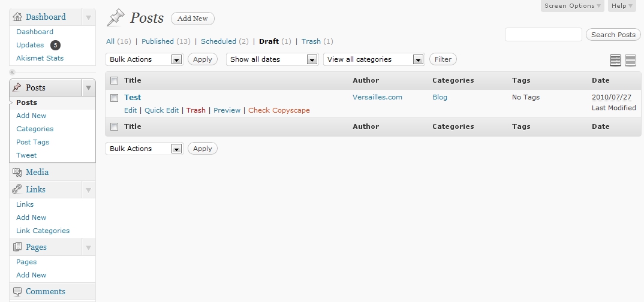Click the Links chain icon
644x302 pixels.
(17, 189)
